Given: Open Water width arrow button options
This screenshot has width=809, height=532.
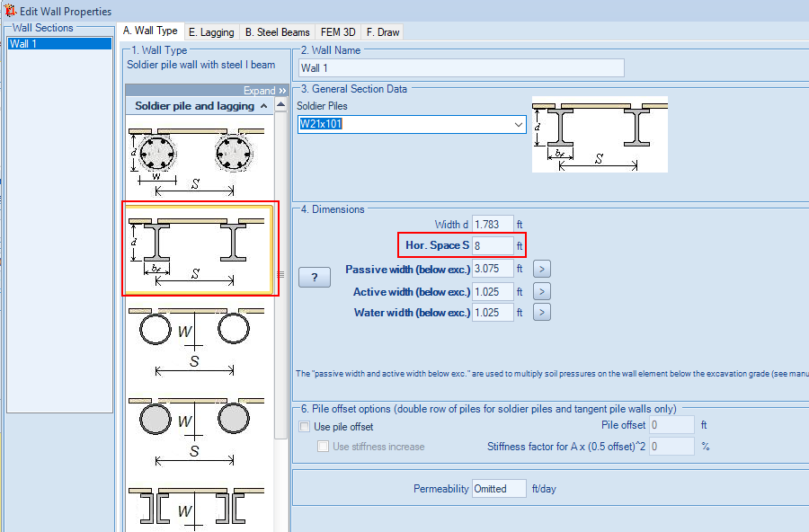Looking at the screenshot, I should [542, 312].
